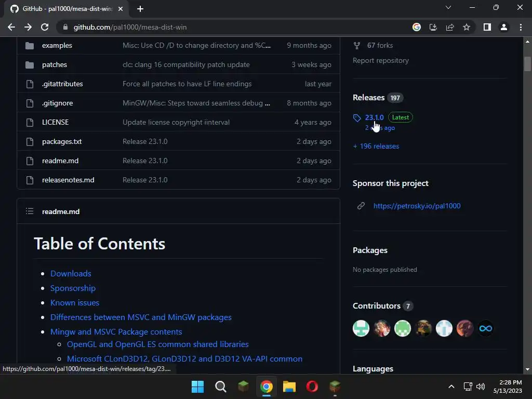Open the volume control in tray
This screenshot has width=532, height=399.
[481, 387]
